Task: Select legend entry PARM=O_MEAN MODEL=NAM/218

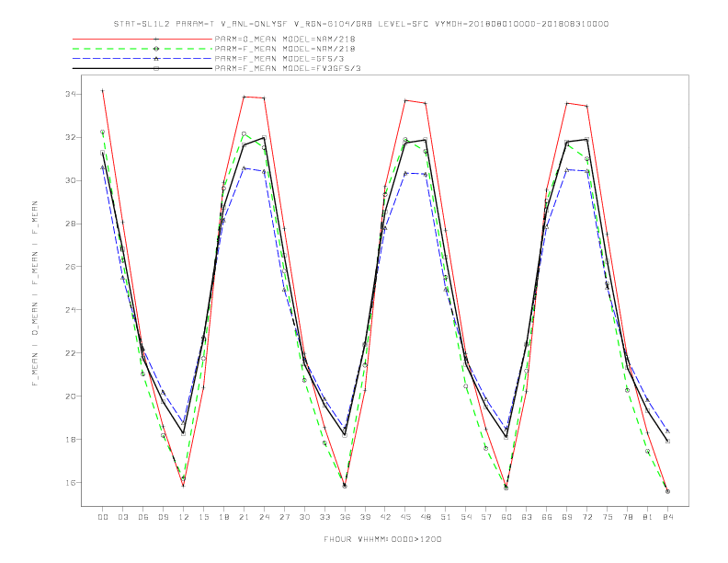Action: pos(285,39)
